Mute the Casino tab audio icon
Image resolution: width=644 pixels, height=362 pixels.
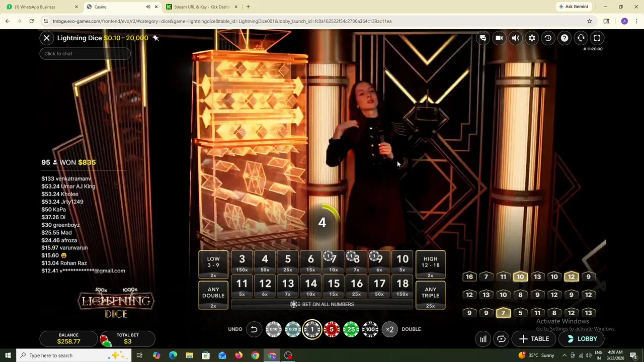coord(148,7)
